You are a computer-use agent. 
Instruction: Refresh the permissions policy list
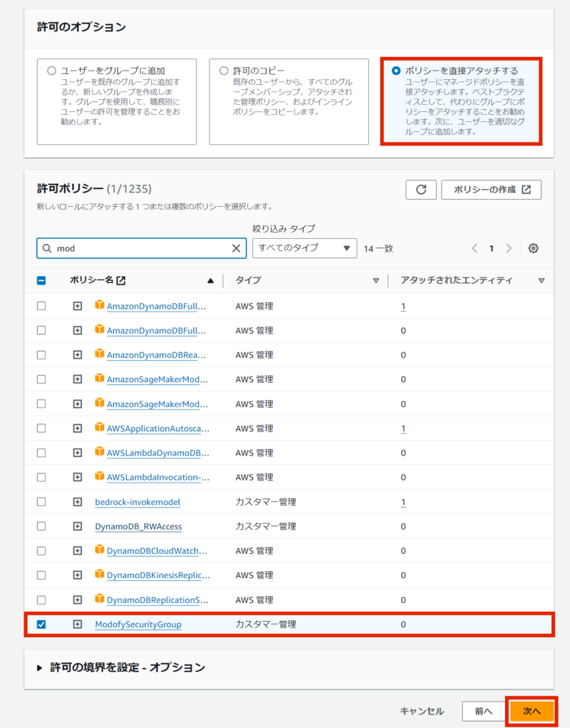point(420,190)
